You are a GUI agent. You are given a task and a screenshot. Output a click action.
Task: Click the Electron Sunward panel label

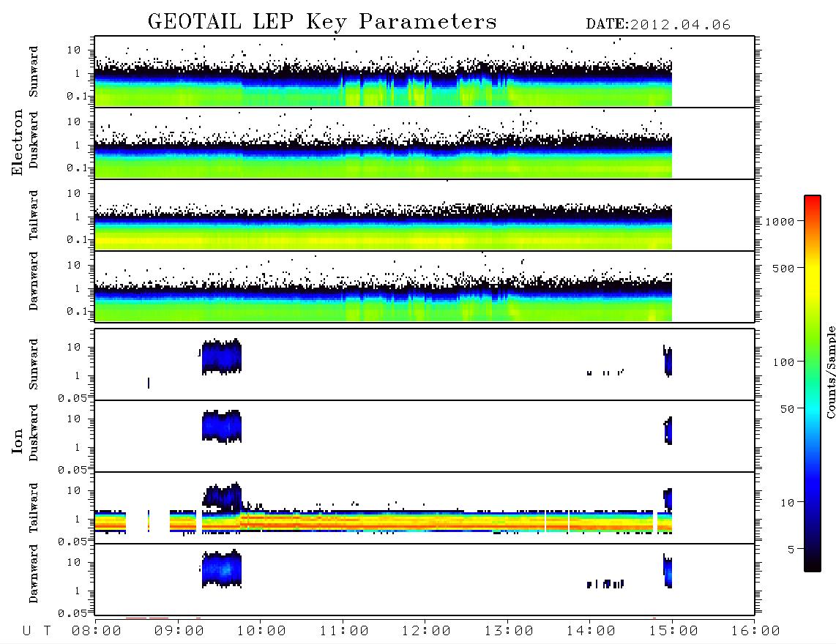(34, 72)
